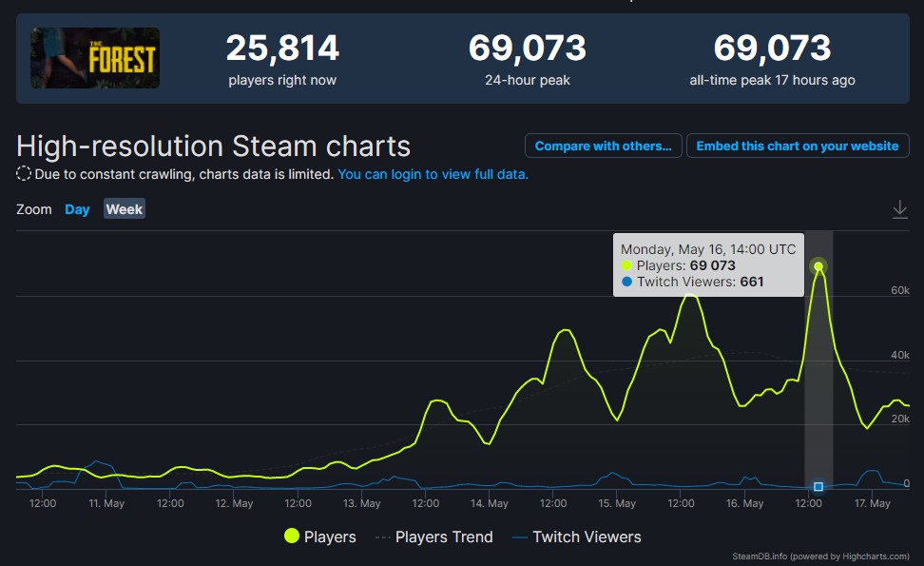Click the 20k y-axis label
The width and height of the screenshot is (924, 566).
pos(900,419)
